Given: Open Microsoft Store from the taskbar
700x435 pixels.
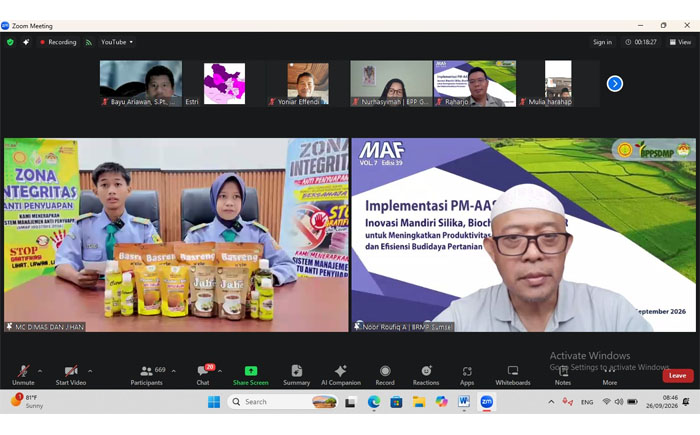Looking at the screenshot, I should [396, 402].
